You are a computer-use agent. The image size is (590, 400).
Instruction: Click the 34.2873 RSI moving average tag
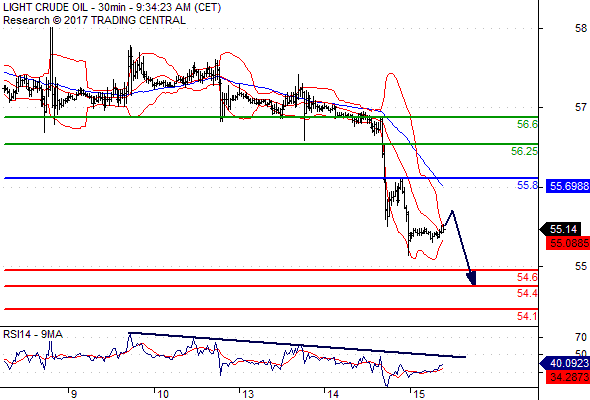[x=568, y=377]
